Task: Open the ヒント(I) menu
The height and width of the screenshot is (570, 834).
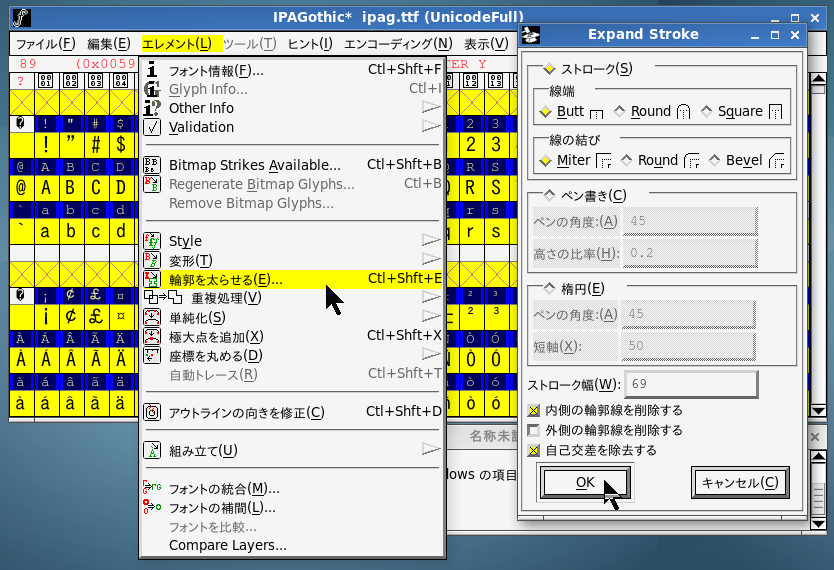Action: point(310,44)
